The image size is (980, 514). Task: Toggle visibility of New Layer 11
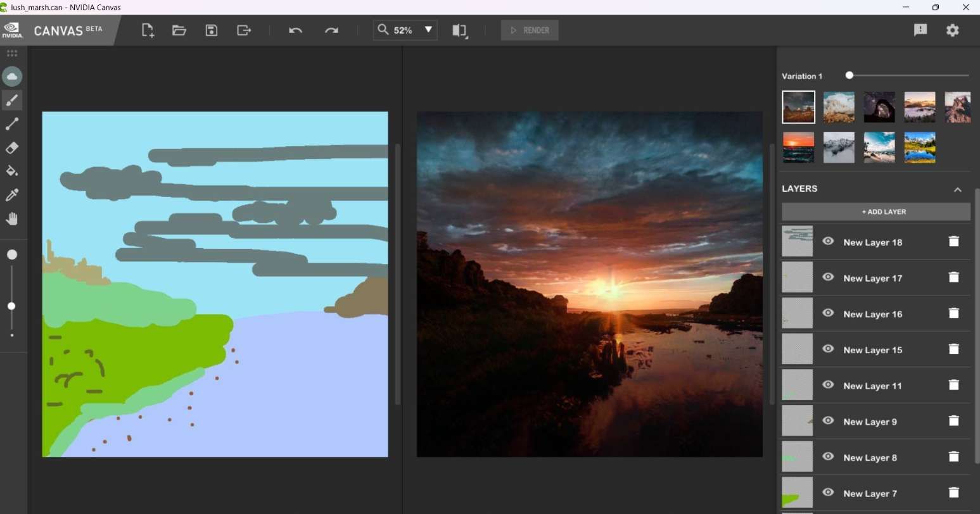828,385
